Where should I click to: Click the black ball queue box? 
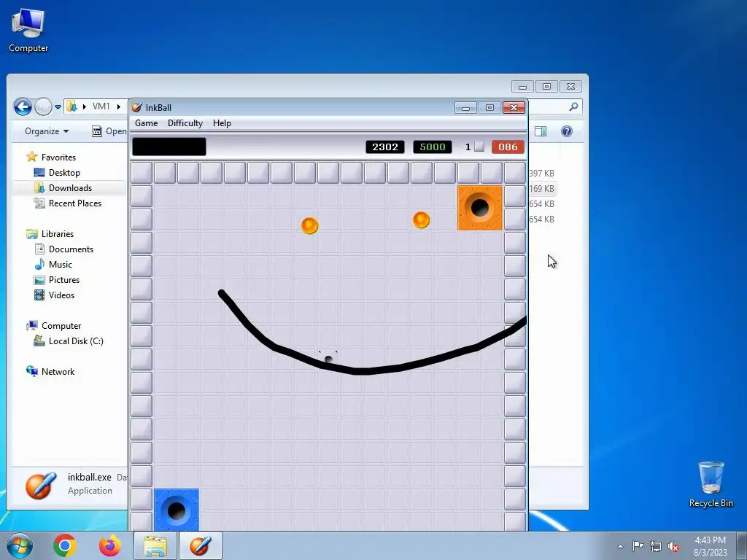[x=169, y=147]
